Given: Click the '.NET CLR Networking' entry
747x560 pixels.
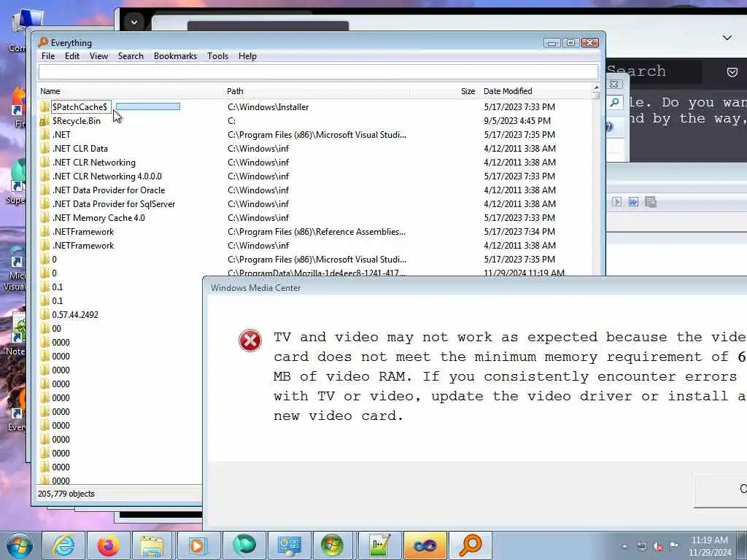Looking at the screenshot, I should tap(94, 163).
